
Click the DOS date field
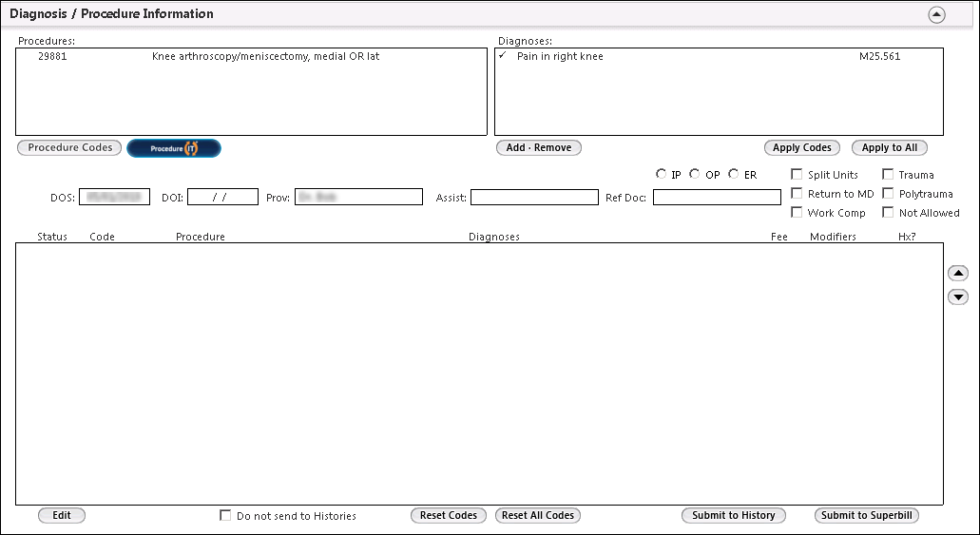coord(114,197)
